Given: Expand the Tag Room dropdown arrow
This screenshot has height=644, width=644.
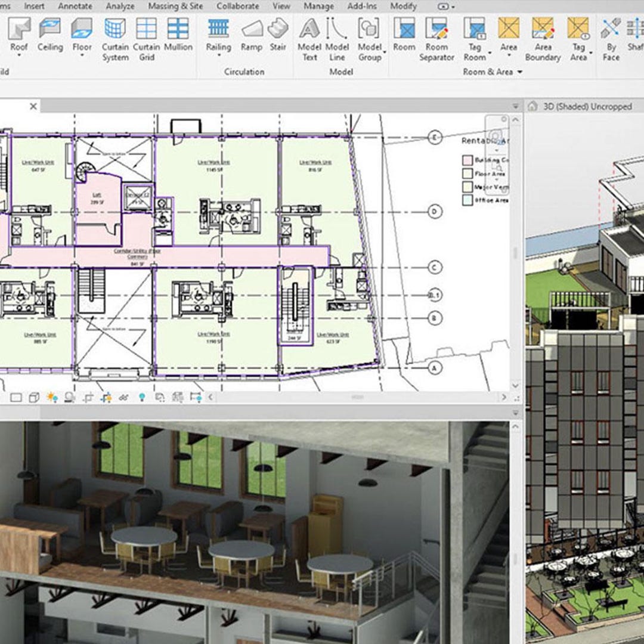Looking at the screenshot, I should 490,52.
